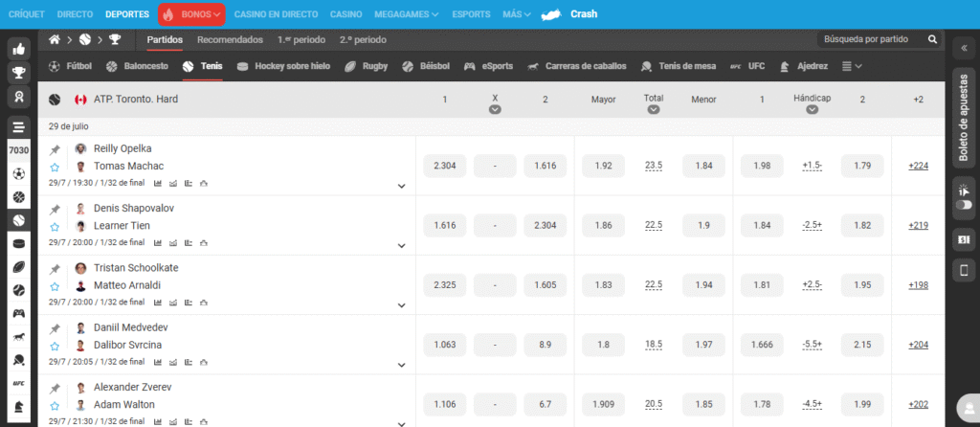This screenshot has width=980, height=427.
Task: Pin the Shapovalov vs Tien match
Action: (x=55, y=210)
